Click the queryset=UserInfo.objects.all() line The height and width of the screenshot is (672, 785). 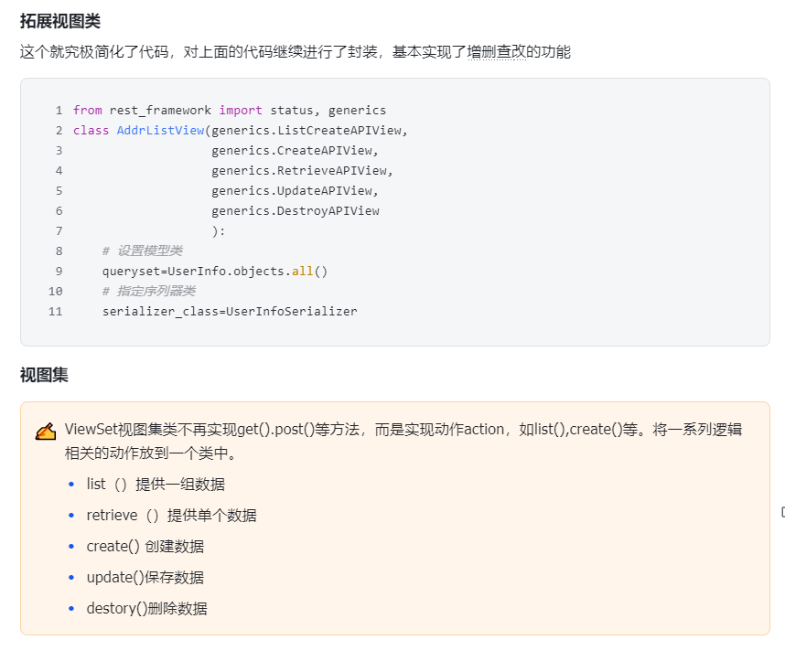pos(215,272)
